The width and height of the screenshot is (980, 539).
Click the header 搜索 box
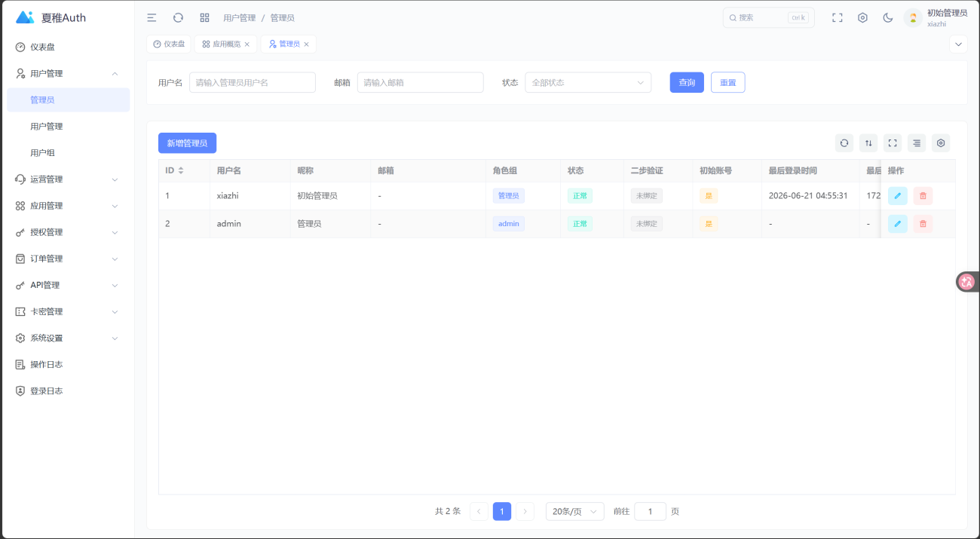click(x=768, y=17)
